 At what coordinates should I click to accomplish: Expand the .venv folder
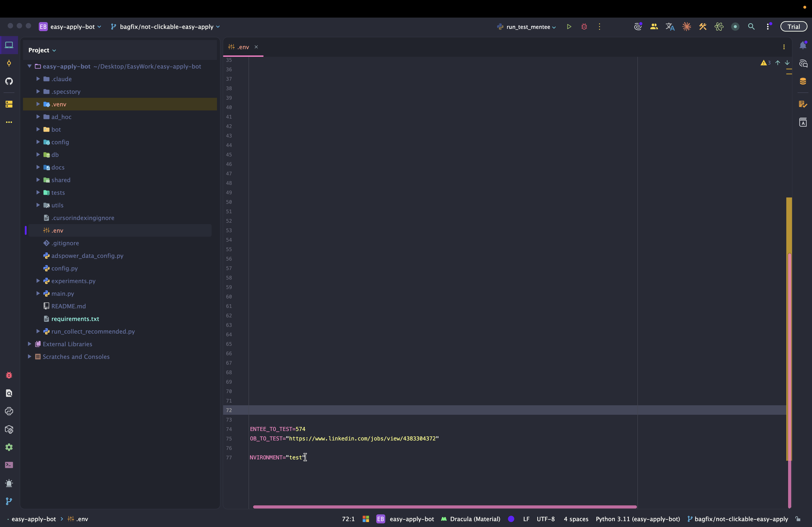[38, 104]
